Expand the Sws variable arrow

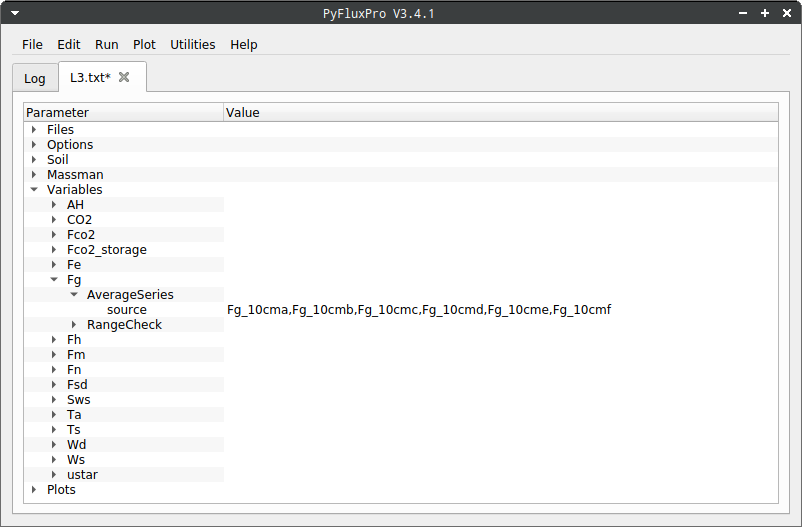pos(54,400)
